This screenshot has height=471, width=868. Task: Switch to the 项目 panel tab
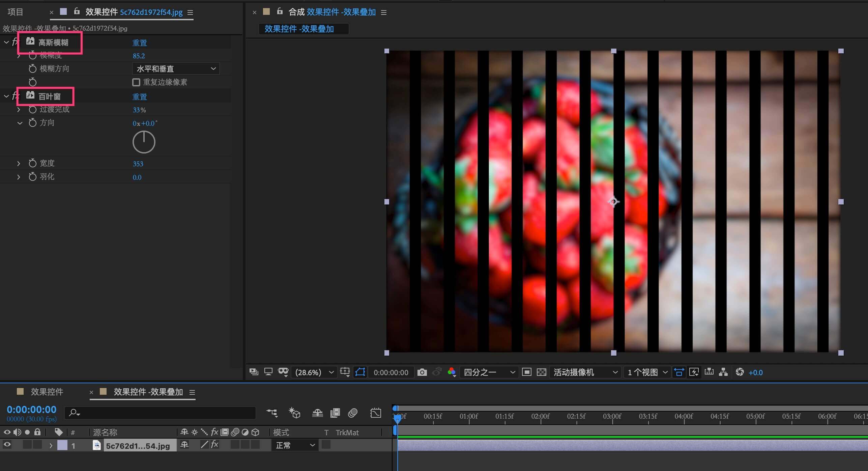pos(15,12)
